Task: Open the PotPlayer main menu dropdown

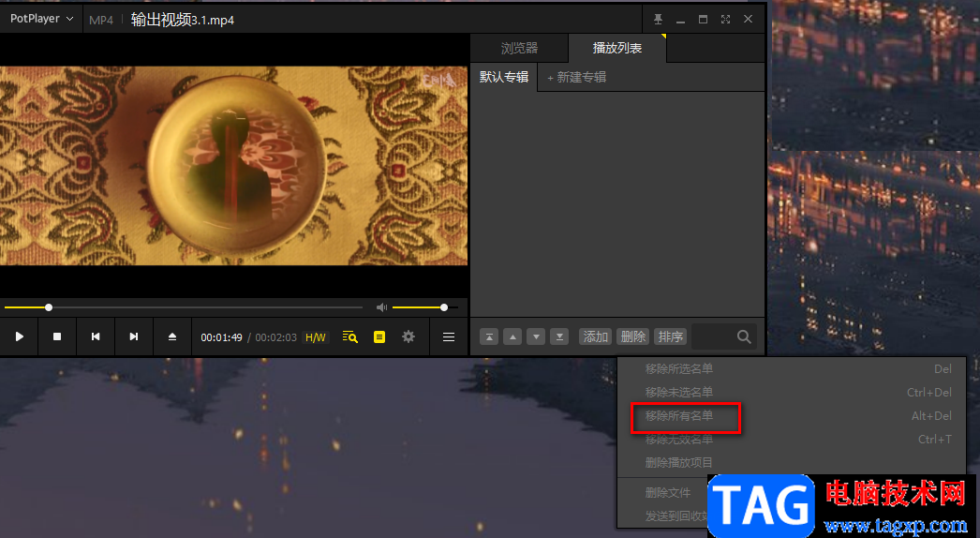Action: pos(41,19)
